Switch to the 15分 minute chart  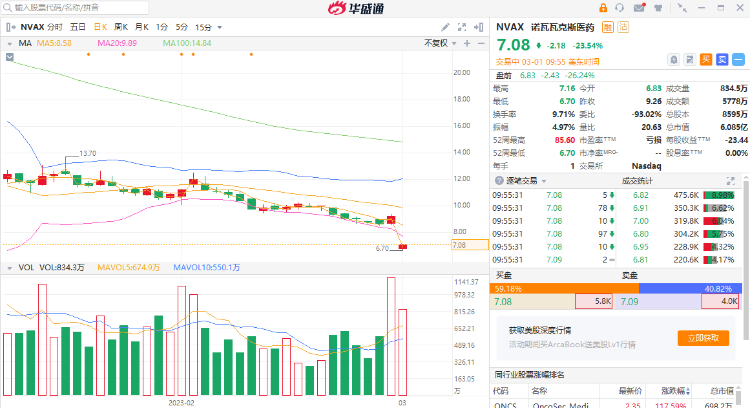pyautogui.click(x=203, y=27)
